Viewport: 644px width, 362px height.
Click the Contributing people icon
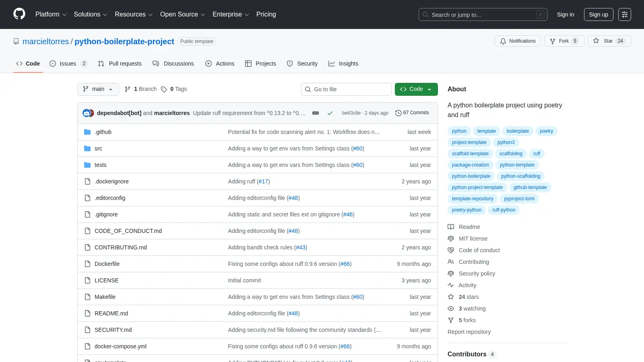coord(451,262)
